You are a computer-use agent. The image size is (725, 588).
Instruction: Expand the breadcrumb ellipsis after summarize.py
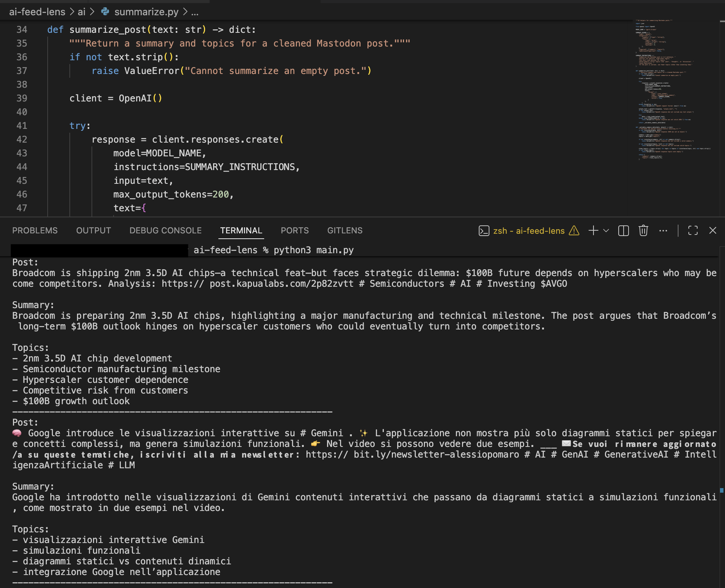pos(194,12)
